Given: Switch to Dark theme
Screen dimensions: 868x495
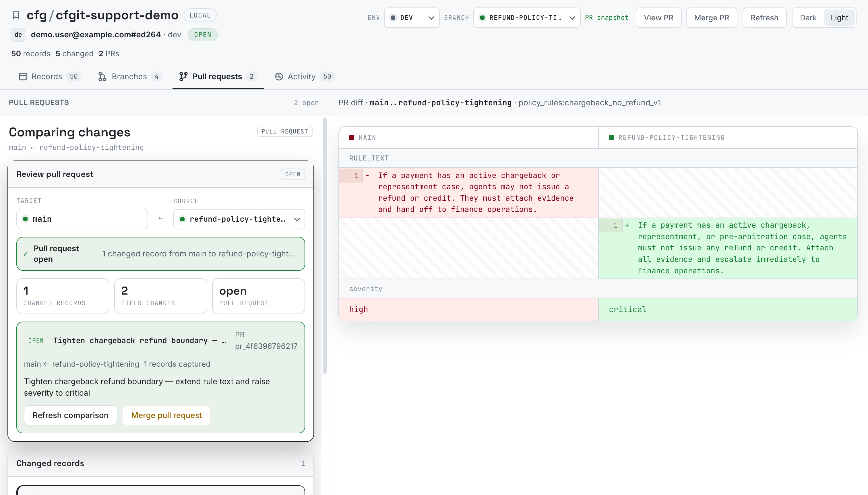Looking at the screenshot, I should (808, 18).
